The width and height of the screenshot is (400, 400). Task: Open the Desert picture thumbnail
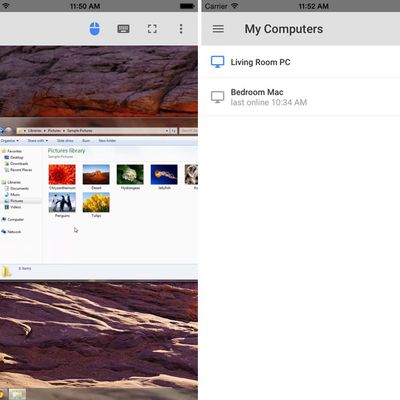96,174
